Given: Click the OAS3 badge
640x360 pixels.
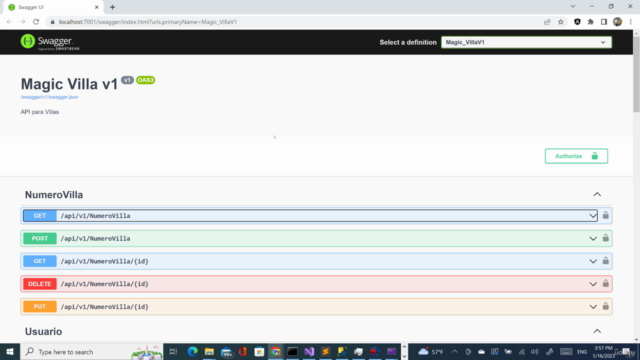Looking at the screenshot, I should tap(146, 80).
